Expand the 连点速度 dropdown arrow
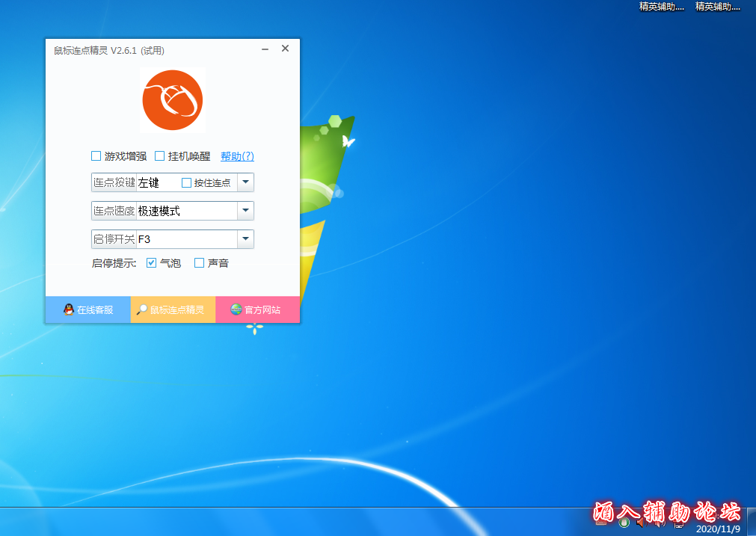756x536 pixels. [x=245, y=211]
